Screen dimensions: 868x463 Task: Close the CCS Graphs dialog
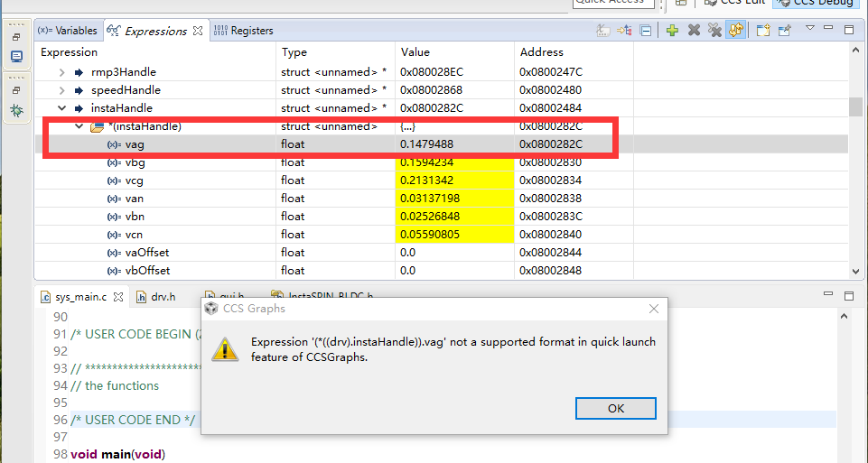point(653,309)
